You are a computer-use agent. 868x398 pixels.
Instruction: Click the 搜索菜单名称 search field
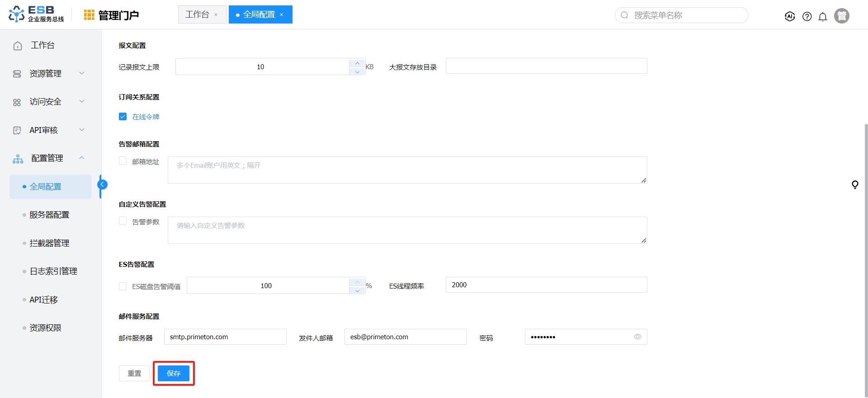[683, 15]
